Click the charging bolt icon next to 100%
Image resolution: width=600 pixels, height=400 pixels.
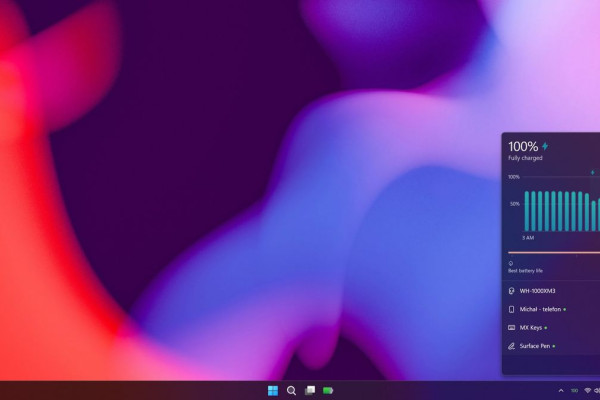545,146
